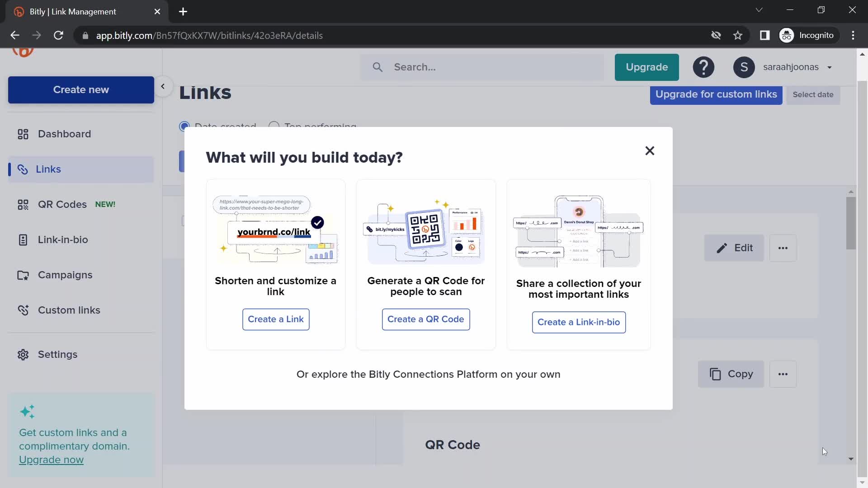
Task: Click the checkmark on shorten link option
Action: (318, 222)
